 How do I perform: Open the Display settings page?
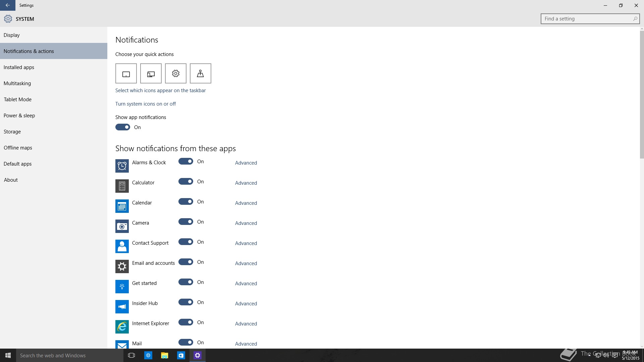(54, 35)
